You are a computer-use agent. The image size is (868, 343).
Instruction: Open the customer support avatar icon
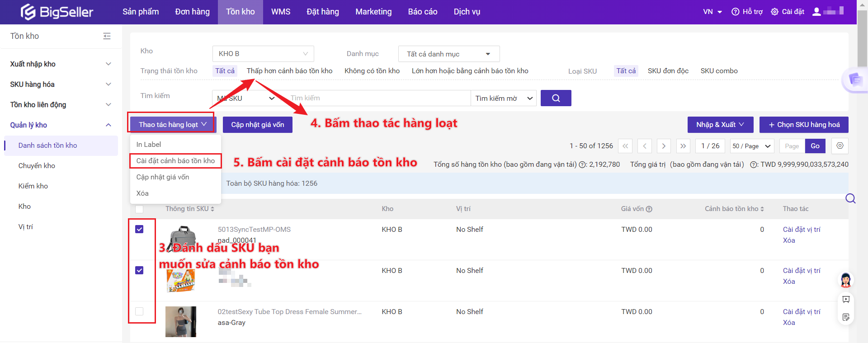845,280
